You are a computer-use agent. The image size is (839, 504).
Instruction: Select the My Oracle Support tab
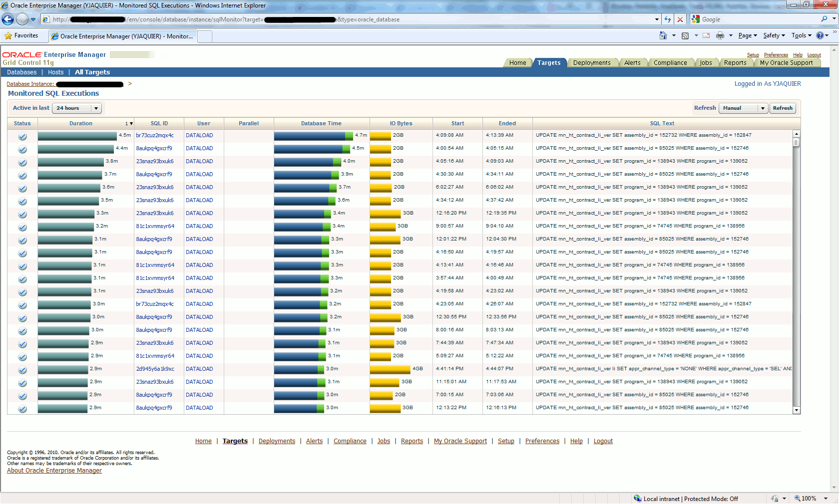coord(786,63)
